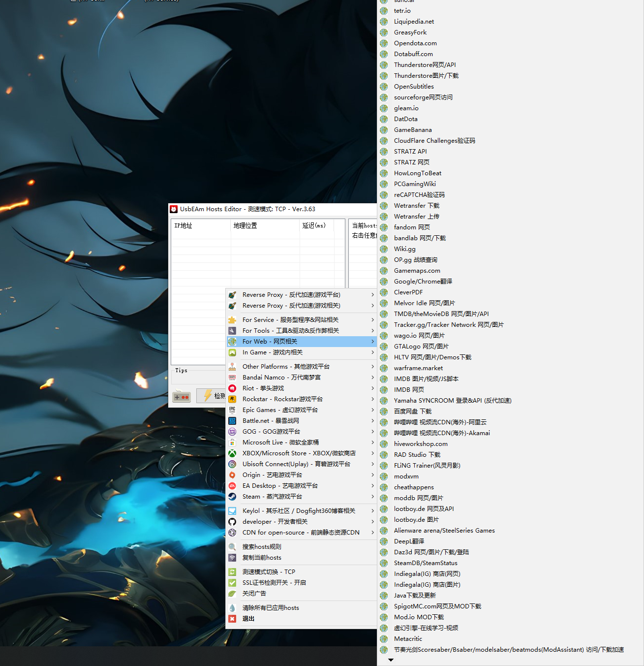Choose SteamDB/SteamStatus in the submenu list
The height and width of the screenshot is (666, 644).
coord(425,563)
